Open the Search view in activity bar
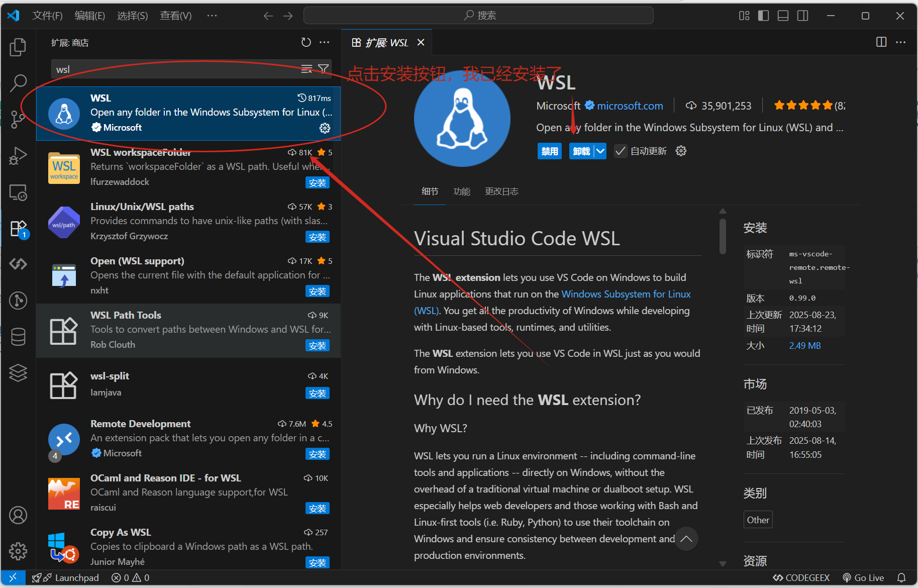The image size is (918, 588). tap(18, 83)
